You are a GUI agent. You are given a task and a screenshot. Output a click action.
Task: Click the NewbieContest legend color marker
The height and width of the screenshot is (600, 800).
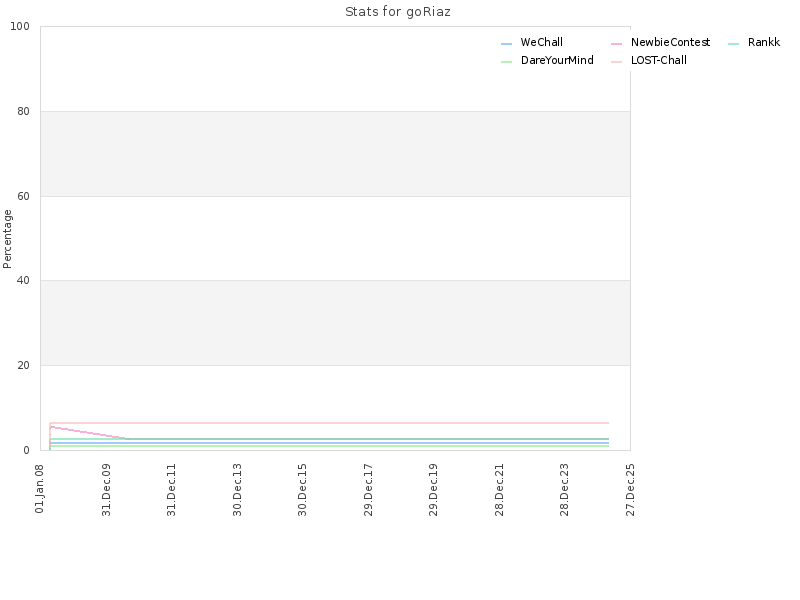tap(616, 44)
